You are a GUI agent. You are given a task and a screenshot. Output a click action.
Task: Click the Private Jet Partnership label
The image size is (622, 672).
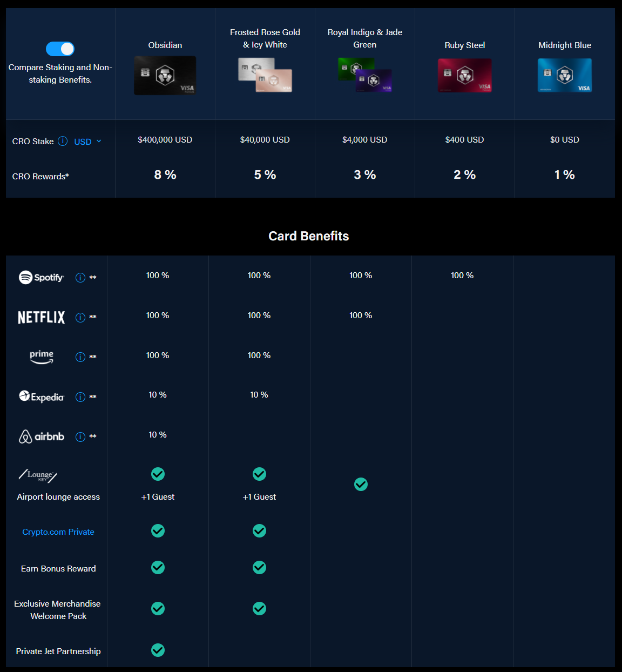point(58,651)
